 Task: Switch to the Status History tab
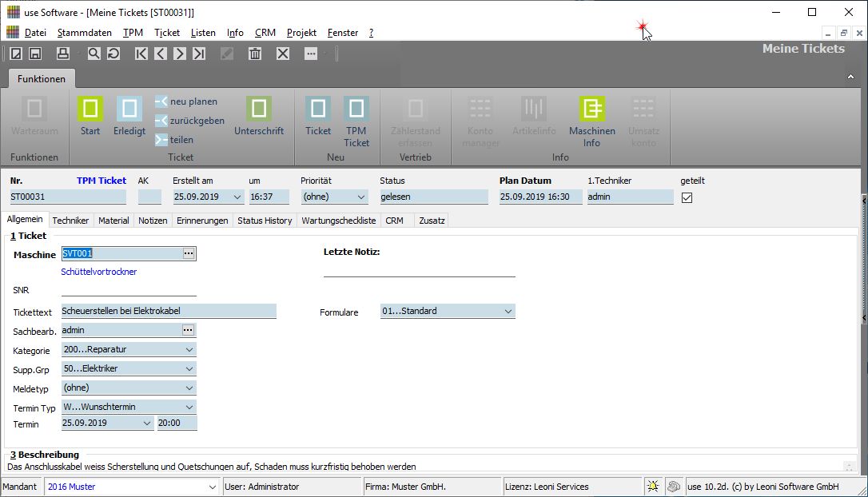pos(265,221)
